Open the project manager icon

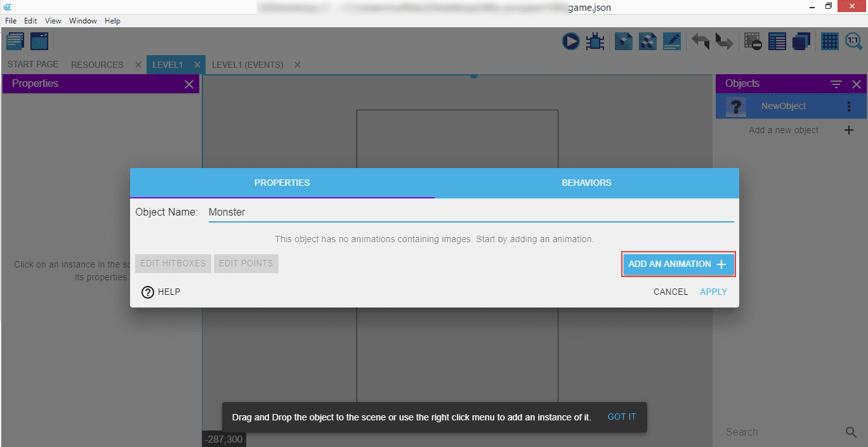(15, 42)
